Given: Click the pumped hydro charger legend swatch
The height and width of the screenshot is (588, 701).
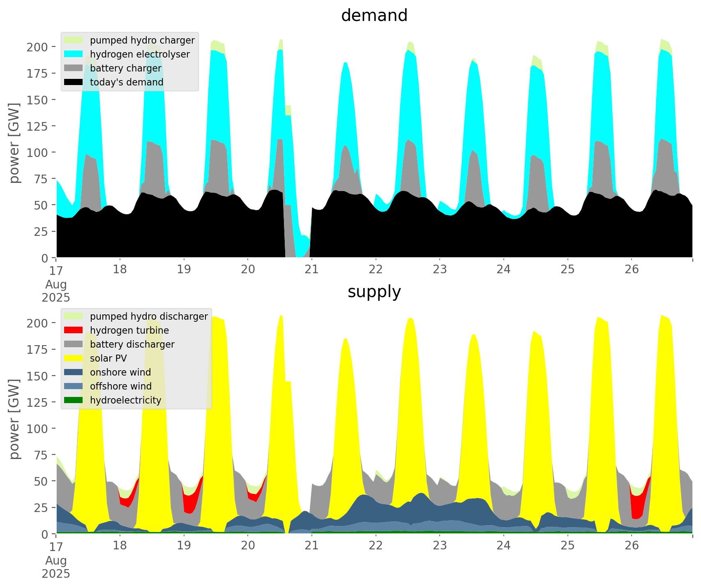Looking at the screenshot, I should pos(74,40).
